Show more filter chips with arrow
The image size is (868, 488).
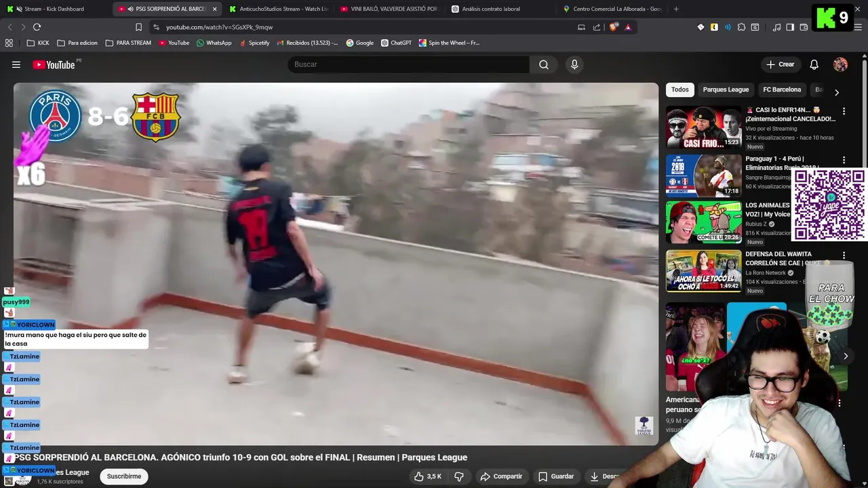tap(836, 92)
